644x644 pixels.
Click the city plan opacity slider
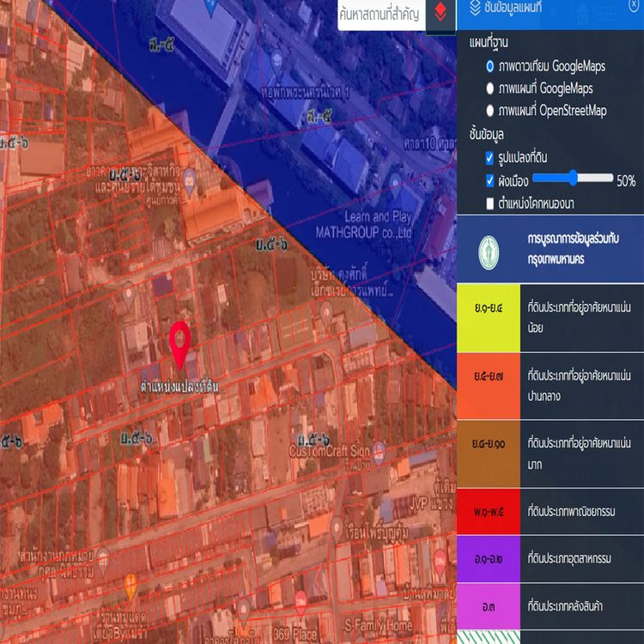[570, 179]
